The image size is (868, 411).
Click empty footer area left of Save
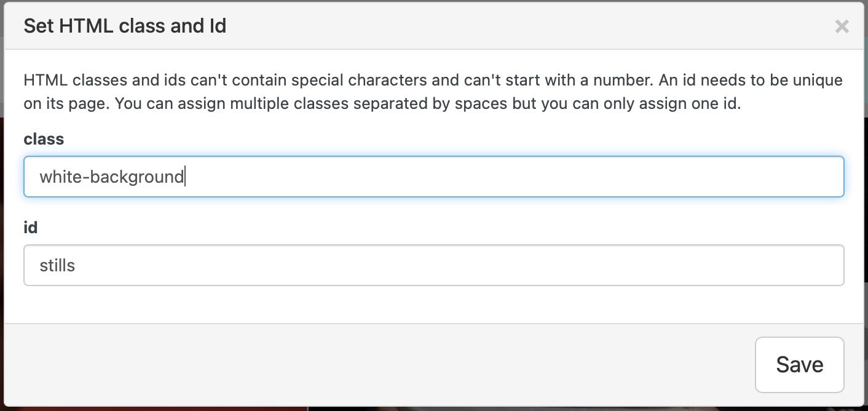(x=369, y=365)
